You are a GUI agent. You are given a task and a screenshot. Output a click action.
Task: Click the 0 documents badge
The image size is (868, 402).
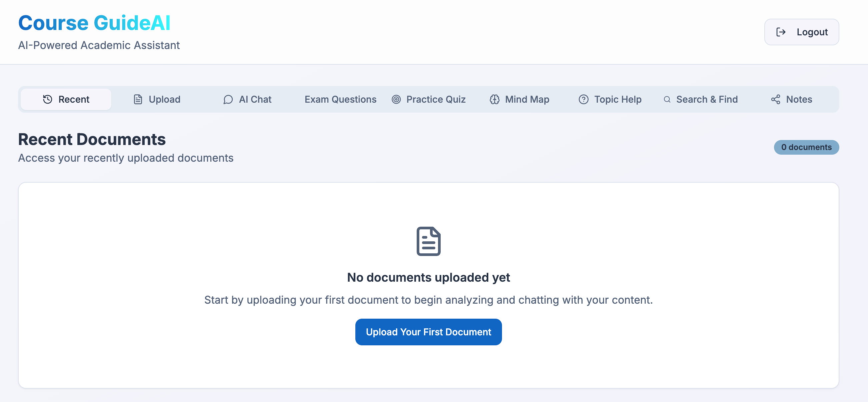[806, 147]
